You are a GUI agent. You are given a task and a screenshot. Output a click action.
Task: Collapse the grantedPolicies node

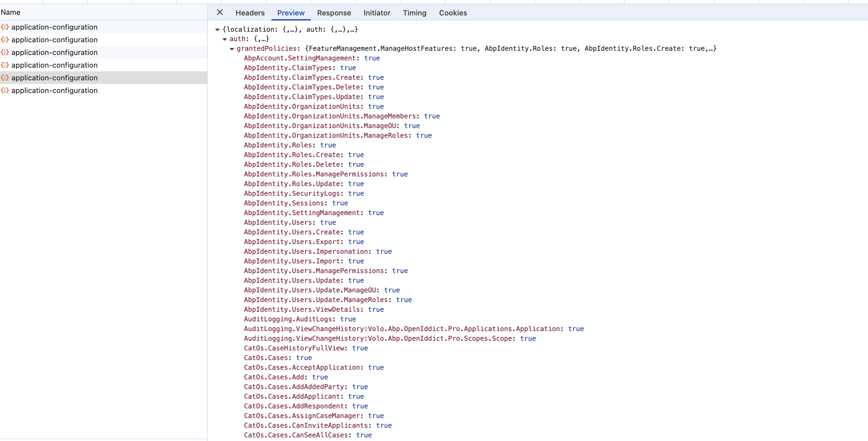point(232,49)
